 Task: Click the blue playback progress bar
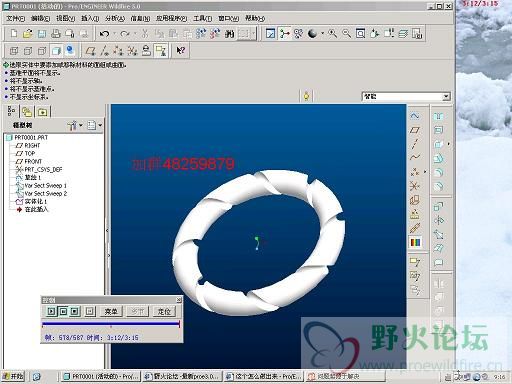(111, 323)
